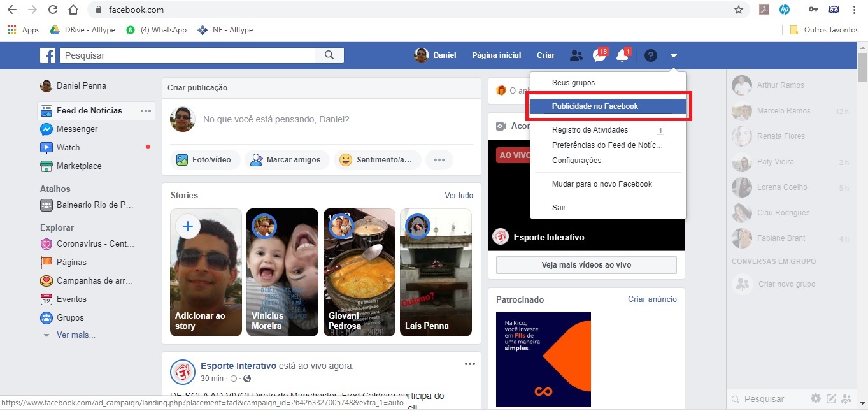Click Criar anúncio link
This screenshot has height=411, width=868.
[652, 299]
